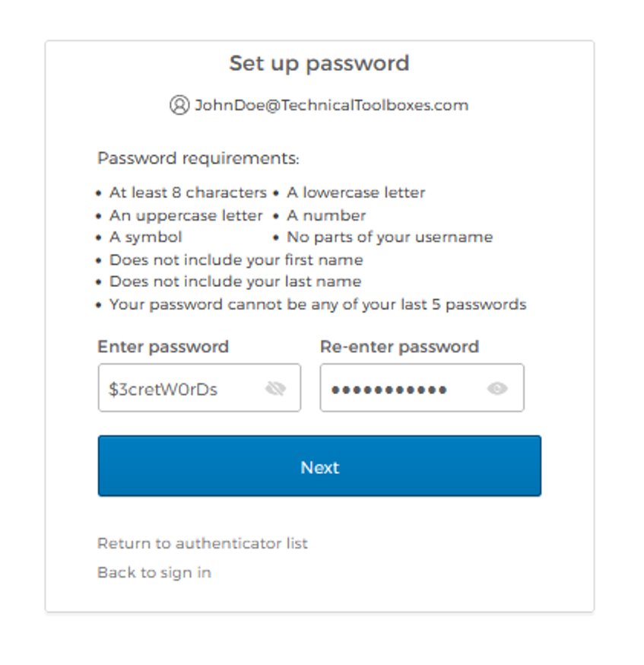Select the At least 8 characters requirement

[188, 192]
